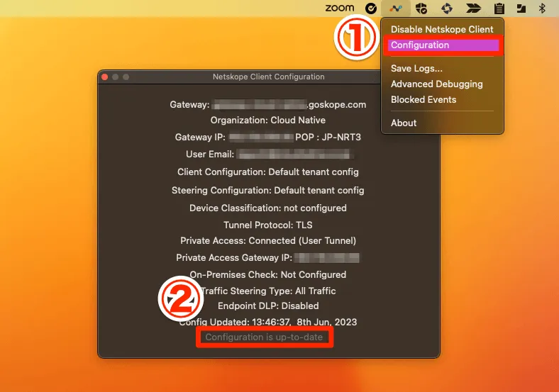Click the 'Configuration is up-to-date' status
The height and width of the screenshot is (392, 559).
[264, 337]
